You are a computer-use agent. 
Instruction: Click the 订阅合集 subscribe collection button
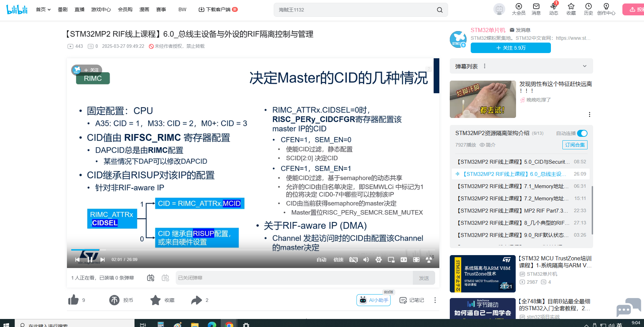pyautogui.click(x=575, y=145)
